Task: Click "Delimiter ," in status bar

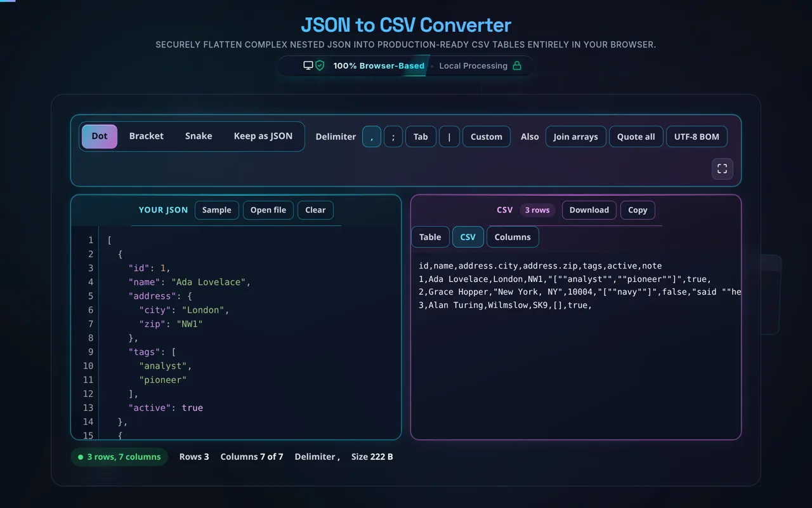Action: click(x=317, y=457)
